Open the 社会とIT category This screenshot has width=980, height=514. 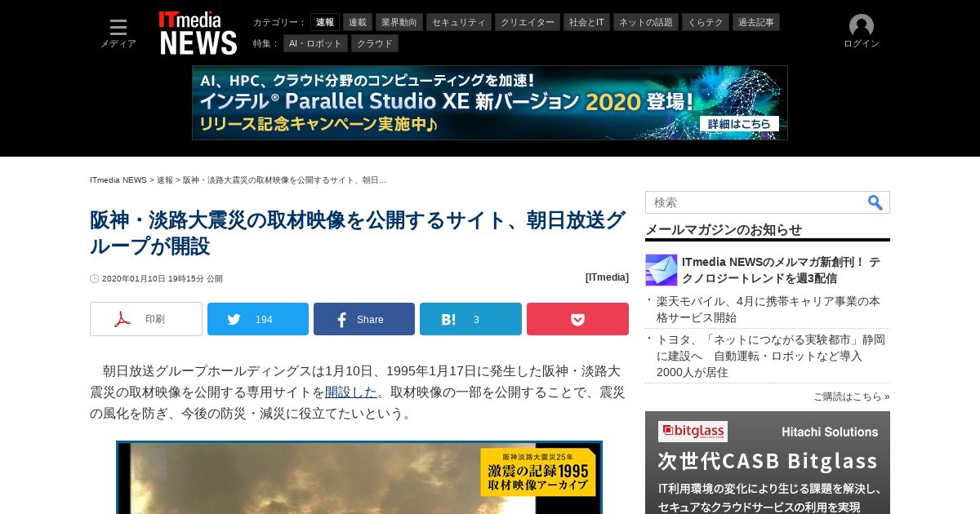[x=587, y=22]
